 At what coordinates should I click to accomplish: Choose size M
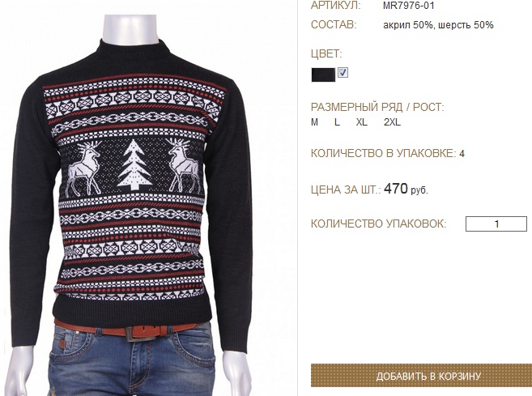pos(314,122)
